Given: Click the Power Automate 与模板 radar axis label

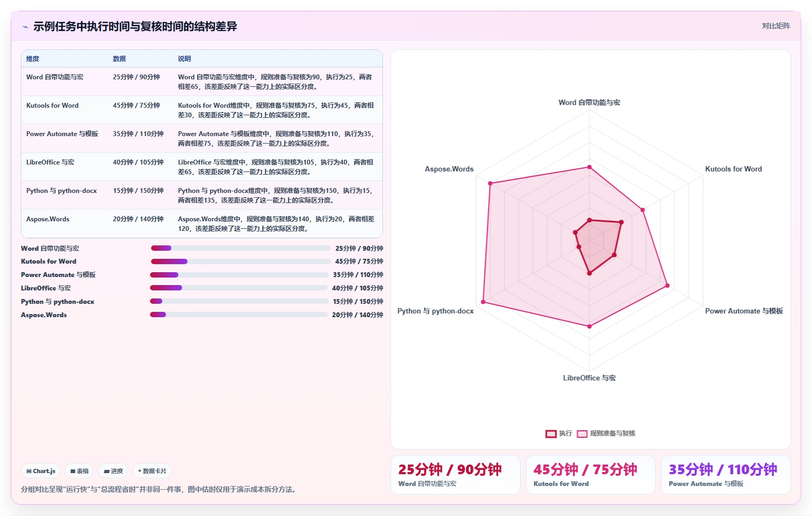Looking at the screenshot, I should click(x=744, y=311).
